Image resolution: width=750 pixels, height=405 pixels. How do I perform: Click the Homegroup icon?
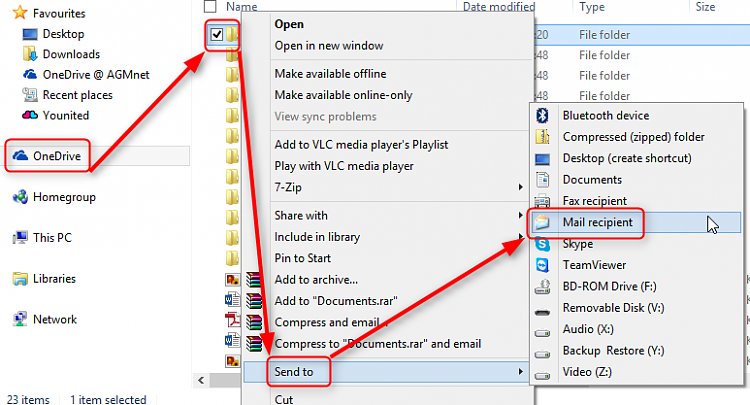pyautogui.click(x=20, y=197)
